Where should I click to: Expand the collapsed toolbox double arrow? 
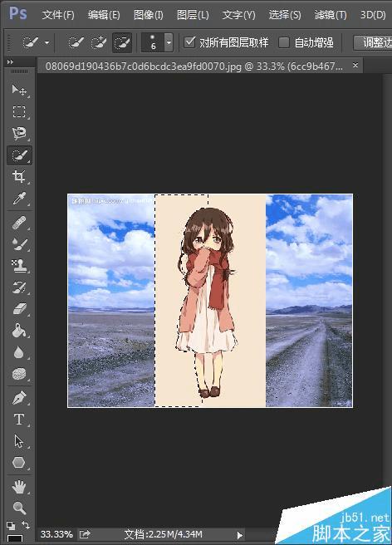click(x=10, y=61)
